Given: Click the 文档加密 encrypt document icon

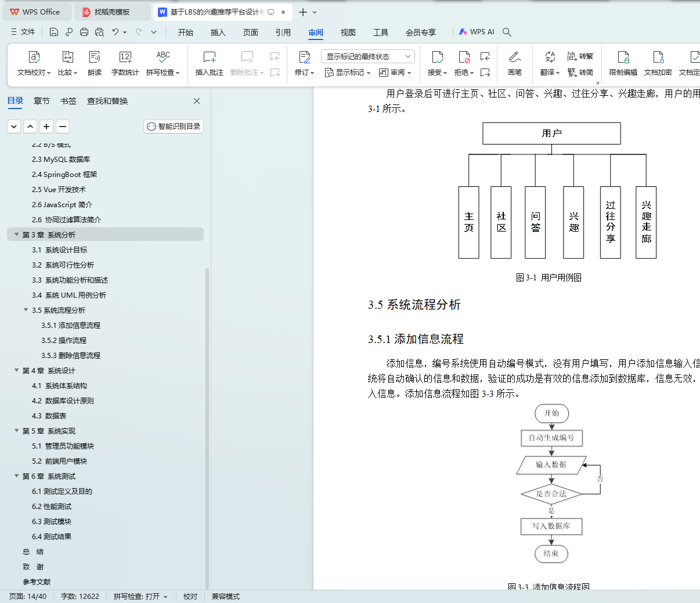Looking at the screenshot, I should coord(658,57).
